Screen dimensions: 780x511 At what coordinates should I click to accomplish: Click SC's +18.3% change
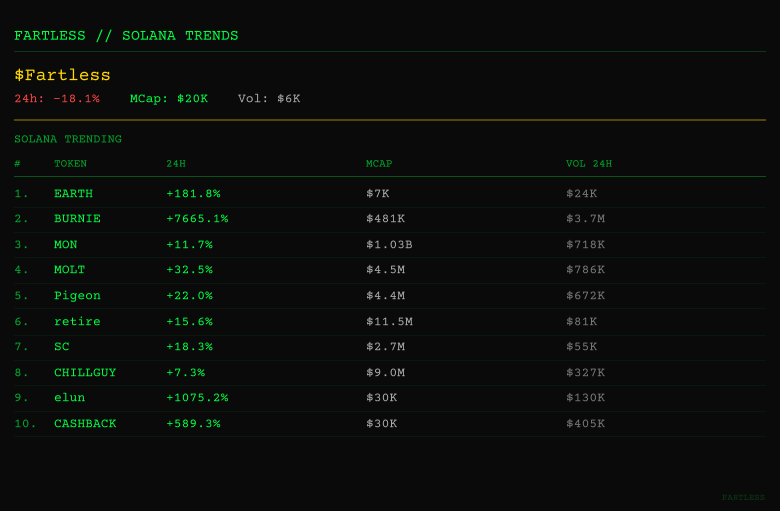[x=189, y=346]
